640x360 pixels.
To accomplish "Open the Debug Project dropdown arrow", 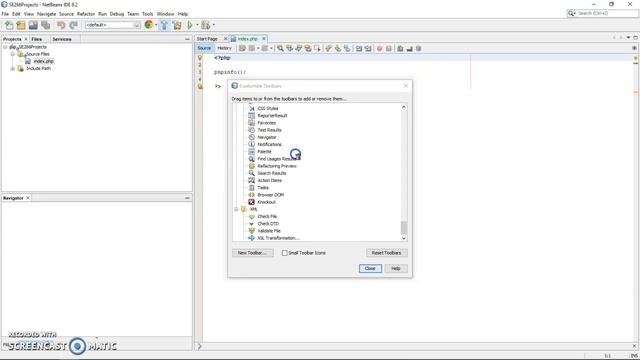I will (x=213, y=25).
